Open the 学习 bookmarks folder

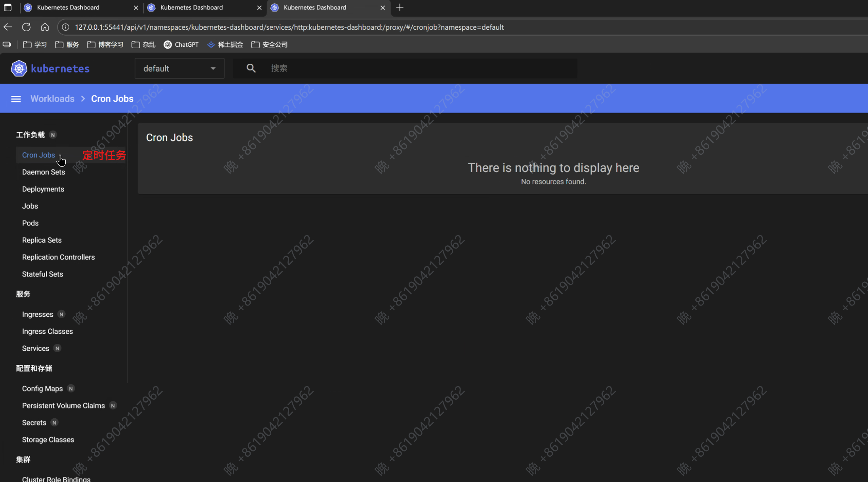35,45
